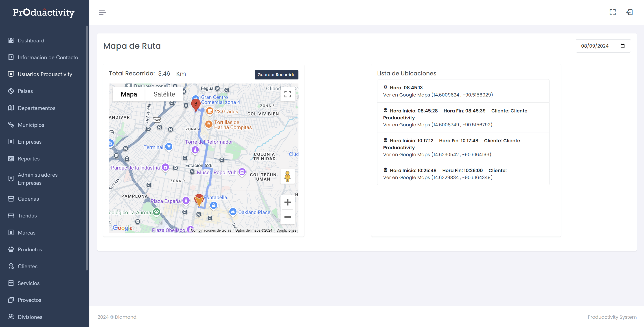The image size is (644, 327).
Task: Click Museo Popol Vuh map marker
Action: coord(242,172)
